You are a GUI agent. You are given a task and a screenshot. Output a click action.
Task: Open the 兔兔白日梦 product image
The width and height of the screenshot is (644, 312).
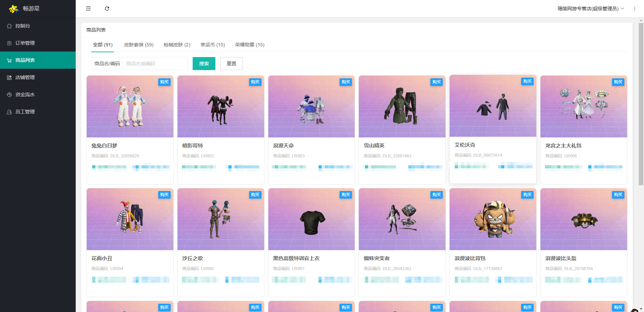(x=130, y=107)
